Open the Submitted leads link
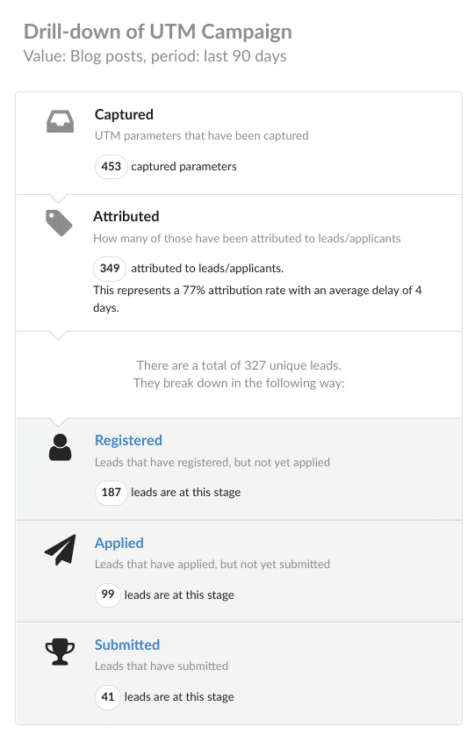 (127, 645)
